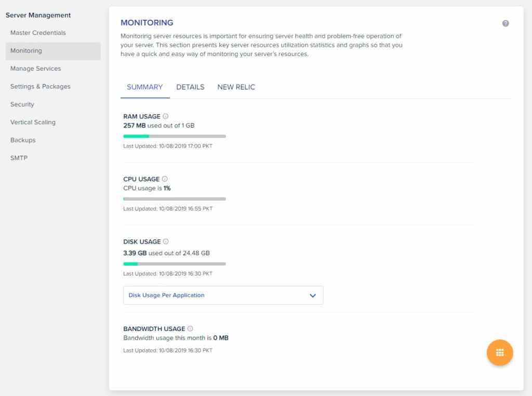The width and height of the screenshot is (532, 396).
Task: Click the RAM usage progress bar
Action: [x=174, y=136]
